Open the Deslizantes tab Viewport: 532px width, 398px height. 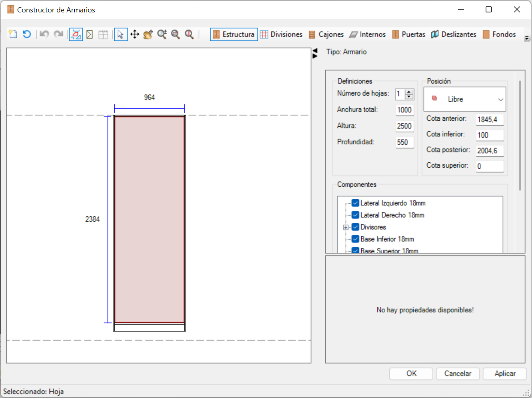point(454,34)
